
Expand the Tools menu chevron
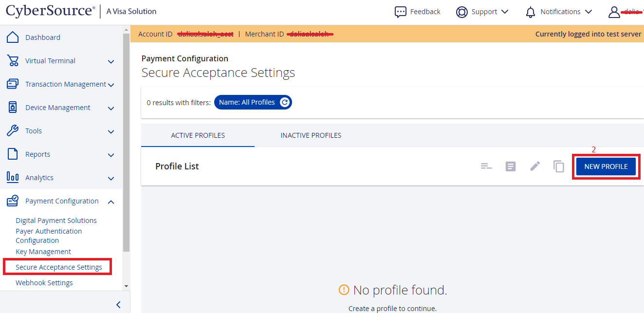pyautogui.click(x=111, y=132)
